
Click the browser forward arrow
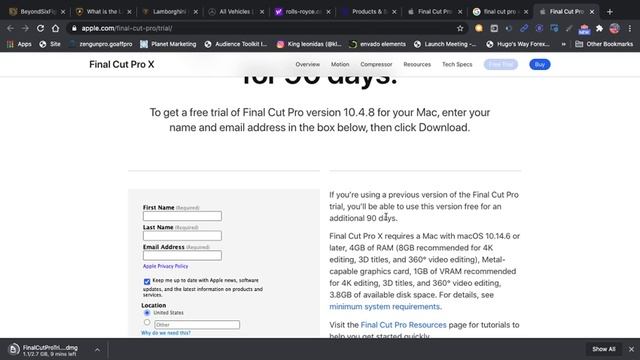pos(25,28)
